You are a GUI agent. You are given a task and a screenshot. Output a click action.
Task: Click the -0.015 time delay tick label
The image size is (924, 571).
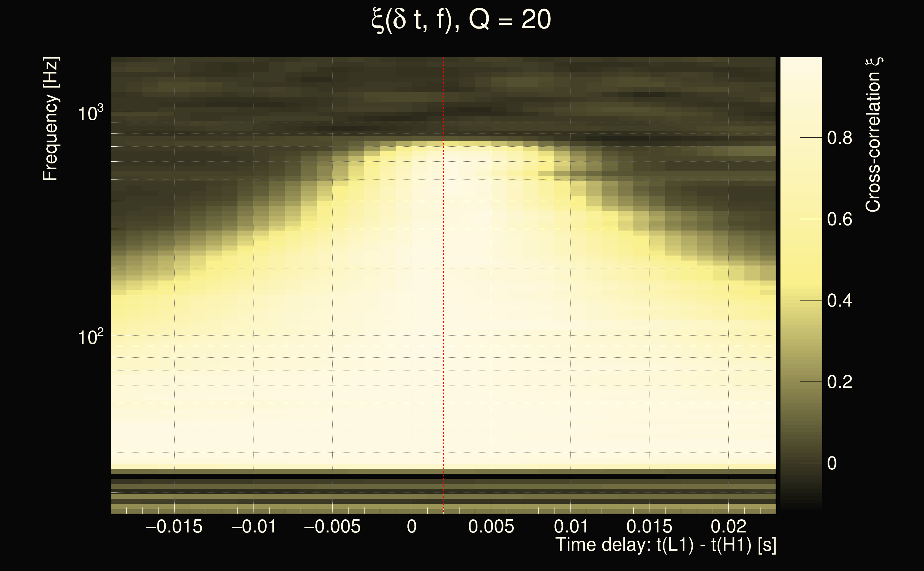pyautogui.click(x=174, y=527)
